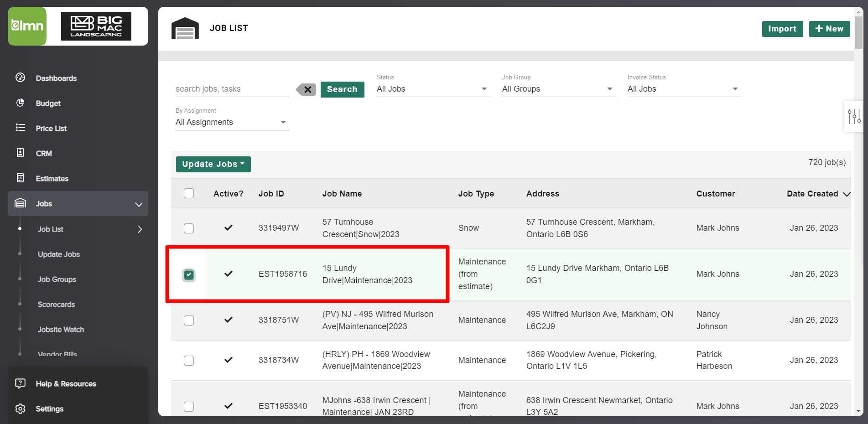Open Scorecards submenu item
The image size is (868, 424).
(56, 305)
